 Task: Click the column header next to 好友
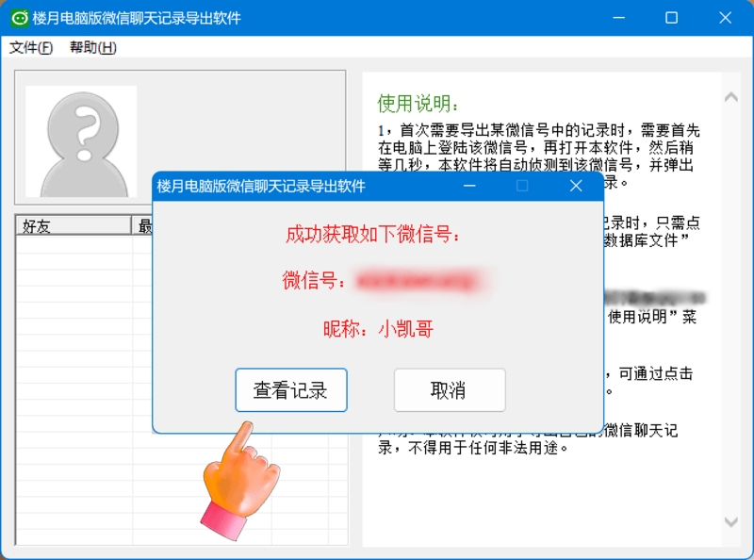pos(143,225)
